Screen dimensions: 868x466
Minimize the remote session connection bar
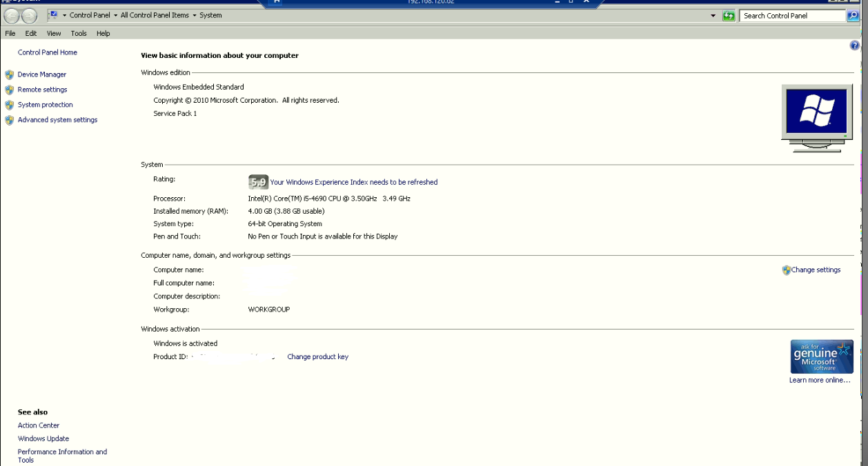click(x=558, y=2)
